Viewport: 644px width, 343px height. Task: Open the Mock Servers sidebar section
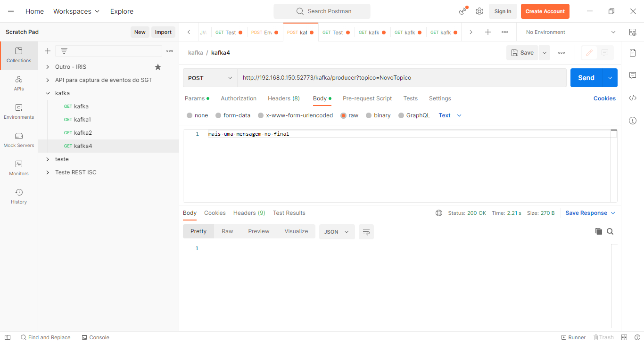pyautogui.click(x=19, y=139)
